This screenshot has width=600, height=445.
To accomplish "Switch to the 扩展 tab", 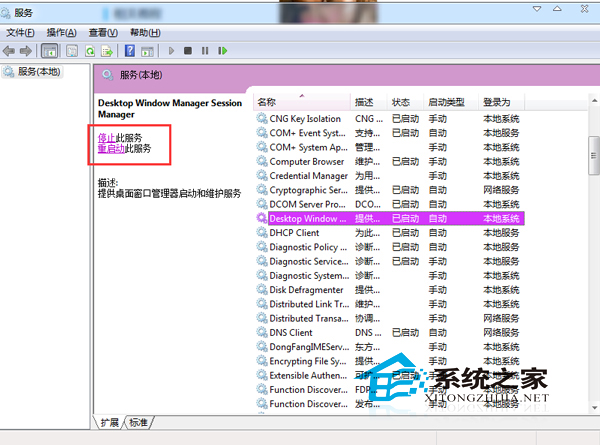I will point(109,422).
